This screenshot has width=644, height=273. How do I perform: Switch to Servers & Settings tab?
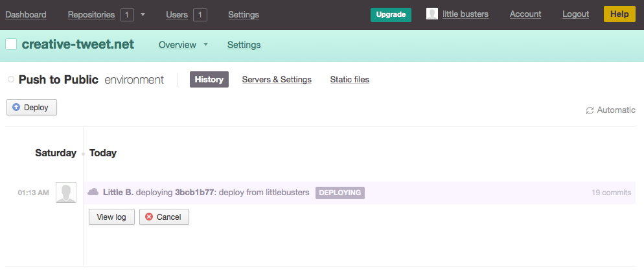pos(277,79)
